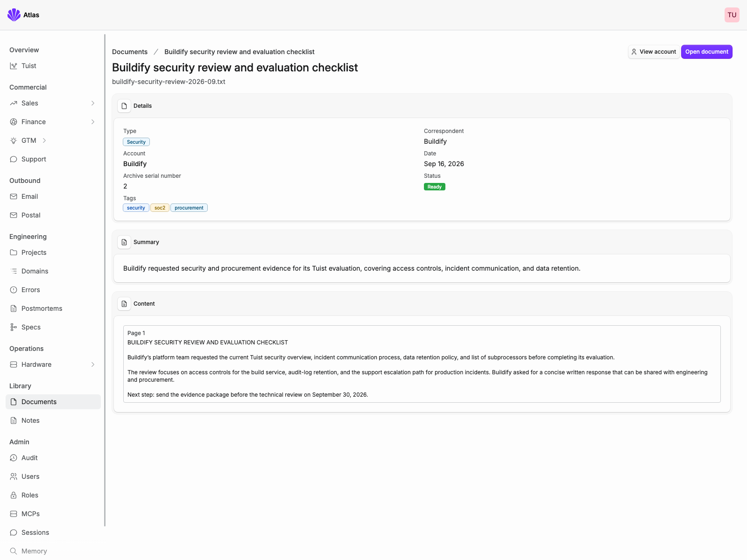This screenshot has width=747, height=560.
Task: Click the archive serial number value 2
Action: (125, 186)
